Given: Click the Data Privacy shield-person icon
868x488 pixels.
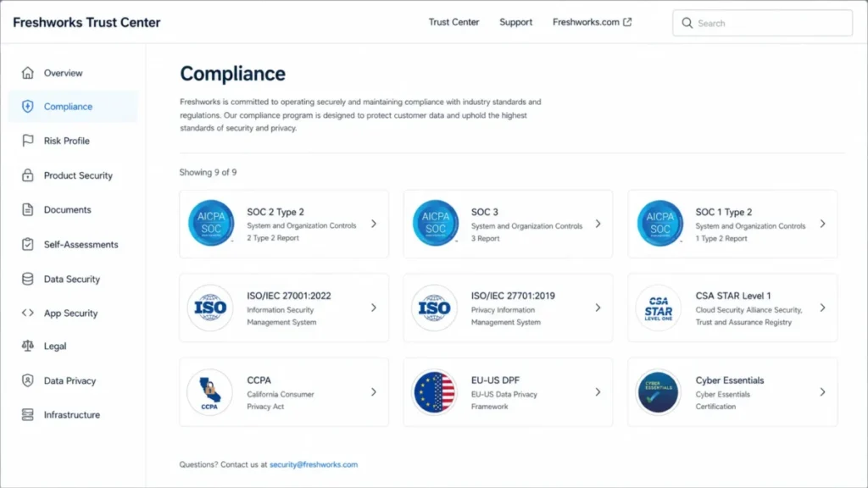Looking at the screenshot, I should (28, 380).
